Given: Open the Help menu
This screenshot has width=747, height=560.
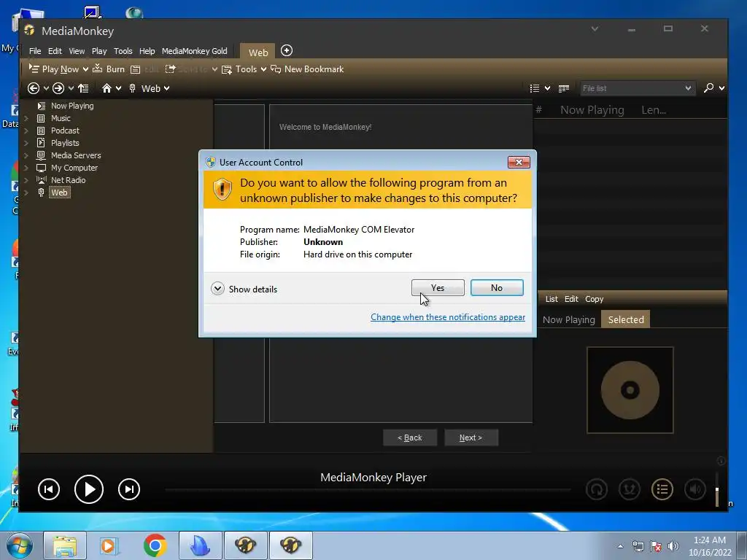Looking at the screenshot, I should coord(147,51).
